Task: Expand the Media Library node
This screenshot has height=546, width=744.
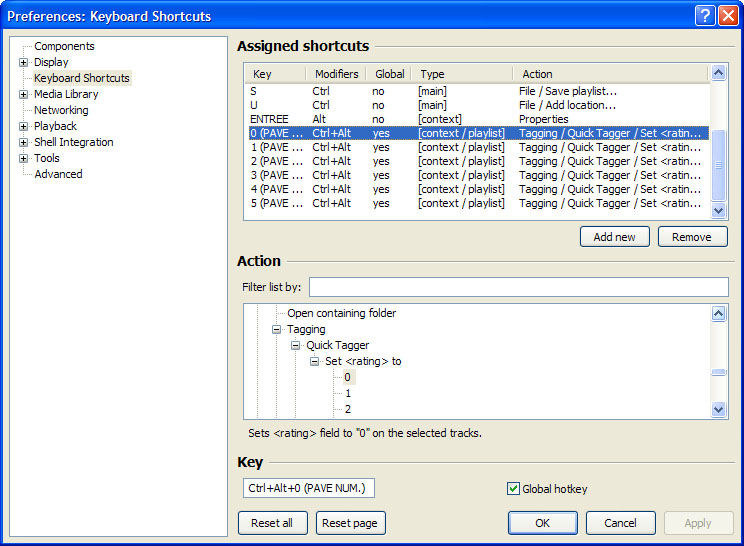Action: 23,94
